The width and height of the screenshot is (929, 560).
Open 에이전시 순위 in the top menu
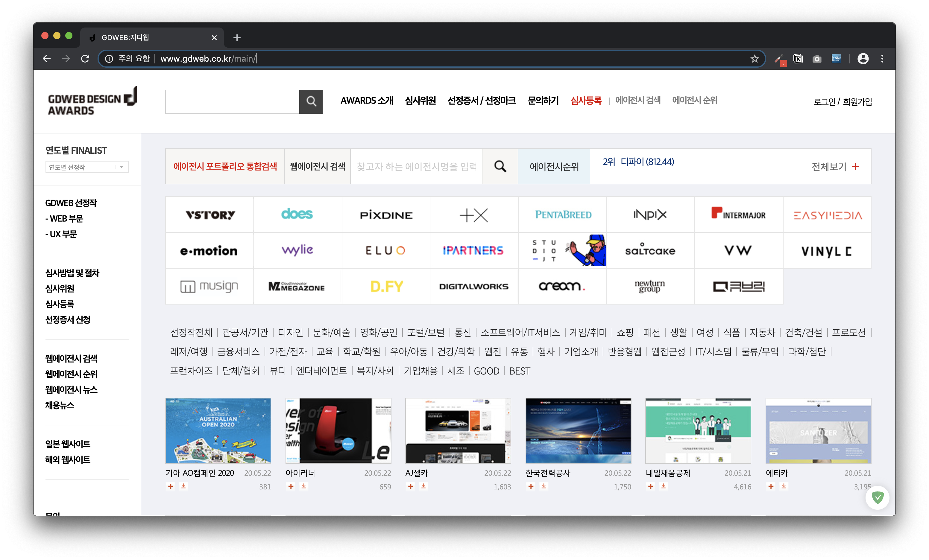[694, 100]
